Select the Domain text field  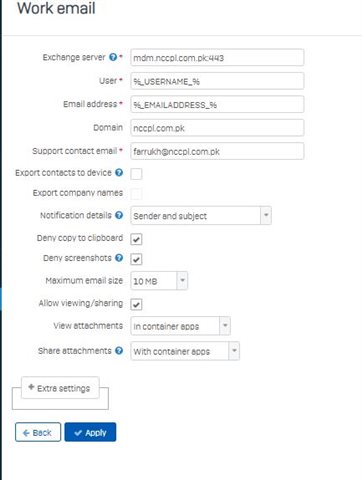pos(217,128)
